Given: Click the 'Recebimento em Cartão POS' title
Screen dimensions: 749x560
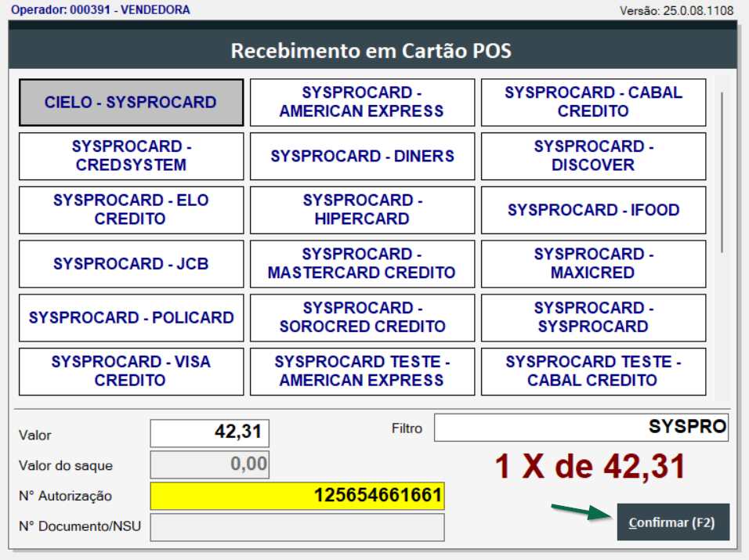Looking at the screenshot, I should (x=371, y=51).
